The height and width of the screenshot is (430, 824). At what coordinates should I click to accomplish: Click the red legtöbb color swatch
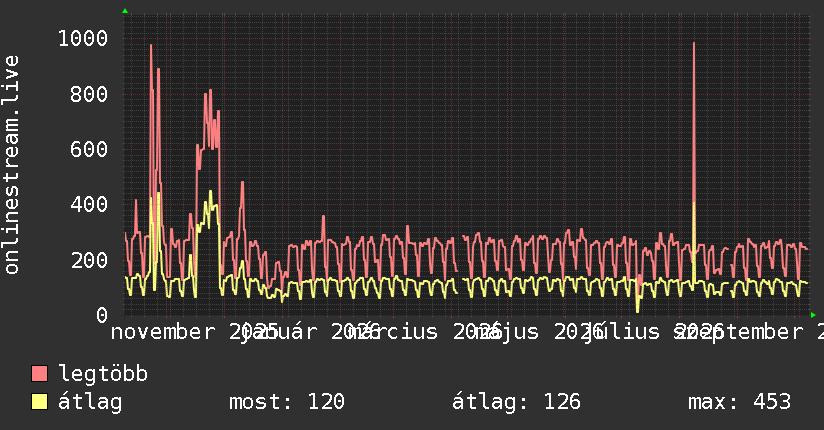39,374
